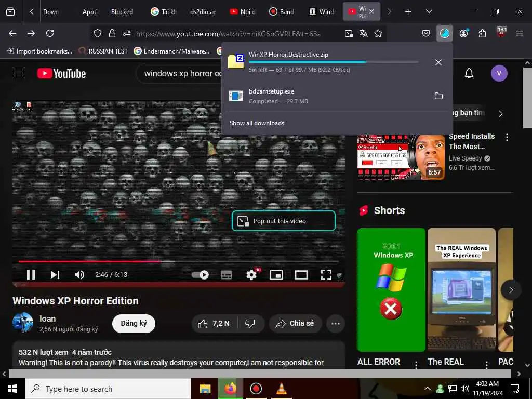Open Import bookmarks item
532x399 pixels.
(39, 51)
